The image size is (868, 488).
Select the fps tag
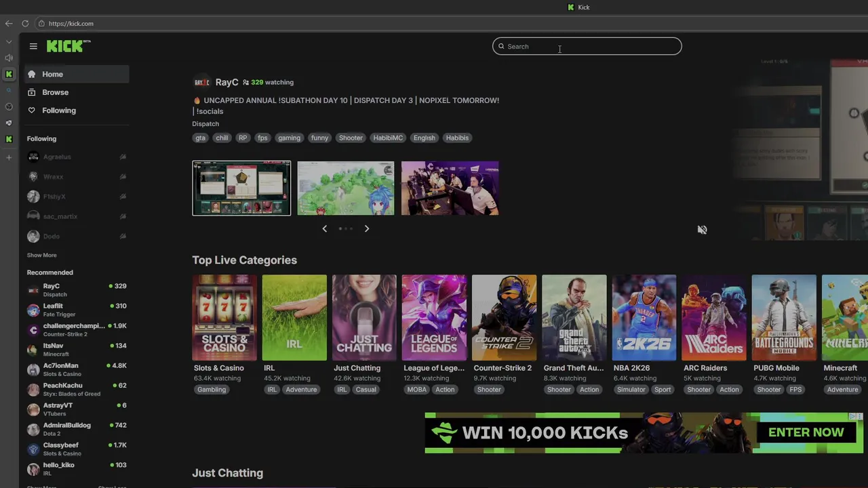click(x=262, y=138)
